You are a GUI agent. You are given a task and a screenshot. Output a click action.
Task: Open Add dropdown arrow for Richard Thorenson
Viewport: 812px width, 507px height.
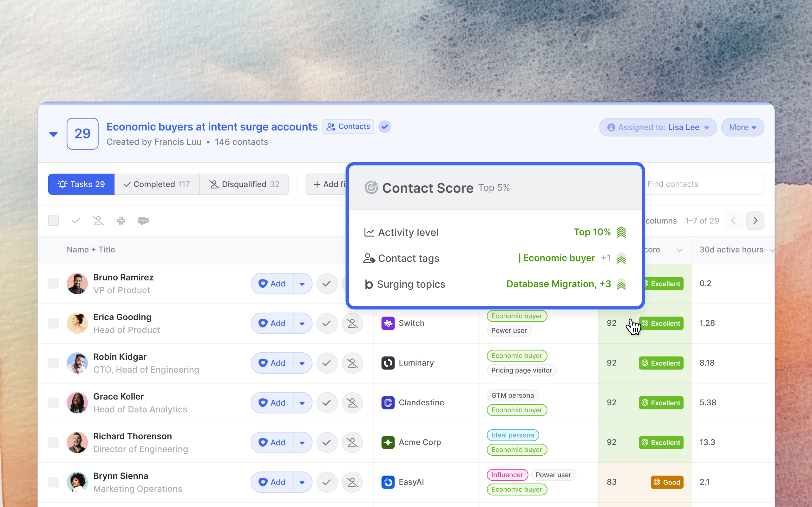pos(302,443)
